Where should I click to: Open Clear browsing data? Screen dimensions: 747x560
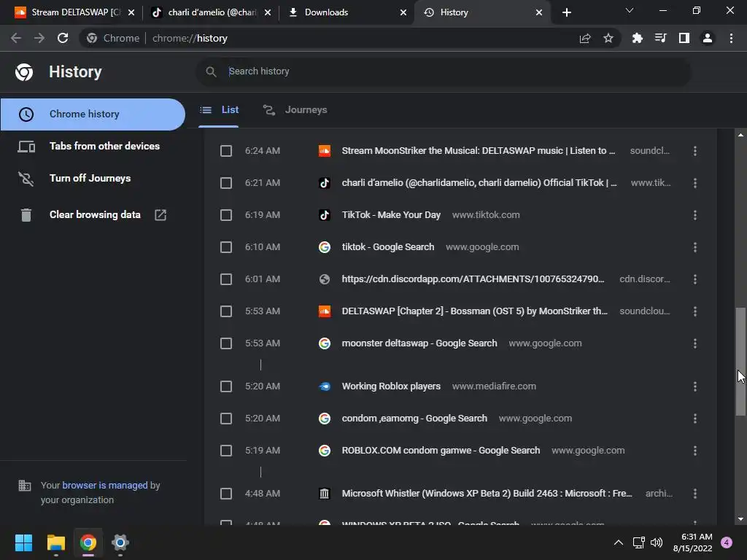[x=93, y=215]
